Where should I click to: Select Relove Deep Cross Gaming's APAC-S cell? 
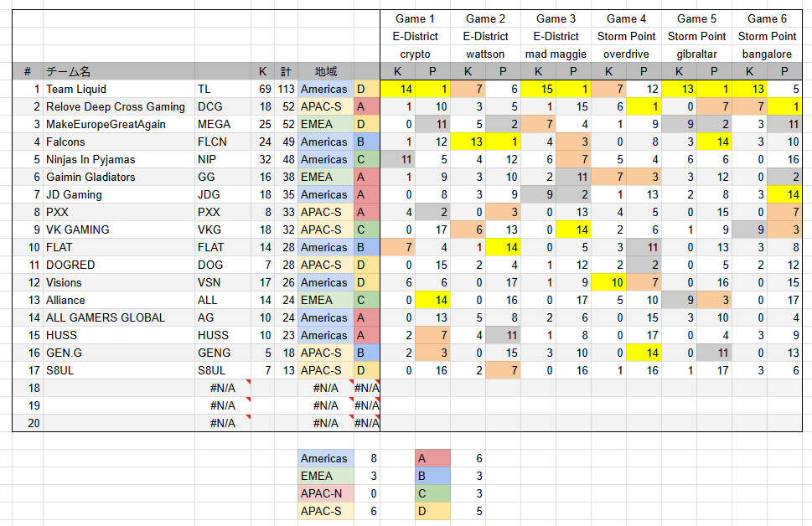pyautogui.click(x=326, y=106)
